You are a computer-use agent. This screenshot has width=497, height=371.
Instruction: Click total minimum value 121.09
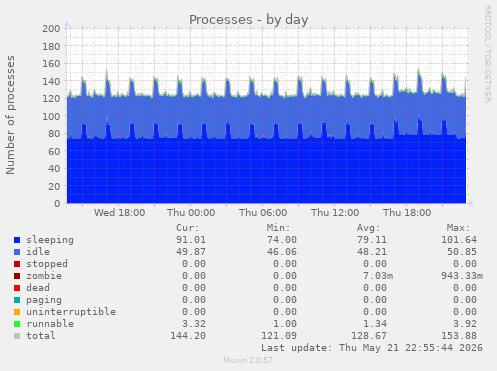coord(279,336)
